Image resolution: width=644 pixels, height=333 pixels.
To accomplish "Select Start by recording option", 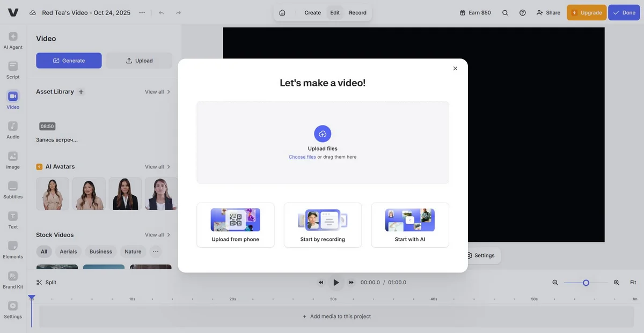I will point(323,225).
